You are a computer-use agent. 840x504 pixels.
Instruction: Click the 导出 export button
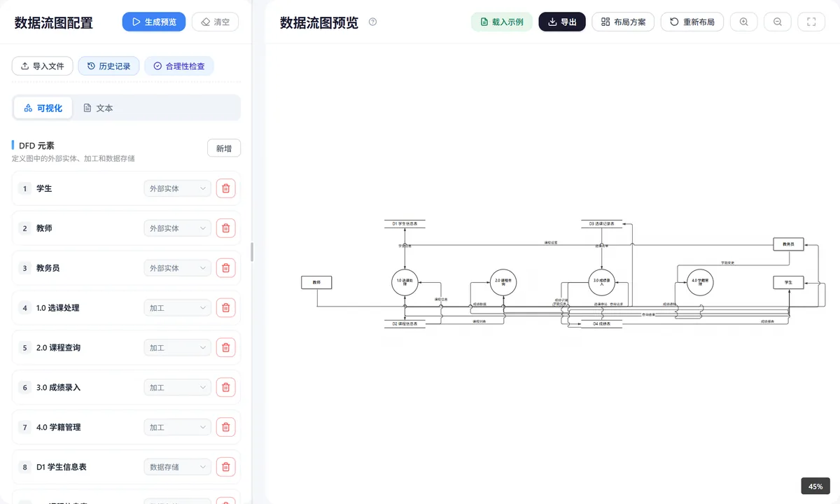[x=562, y=22]
